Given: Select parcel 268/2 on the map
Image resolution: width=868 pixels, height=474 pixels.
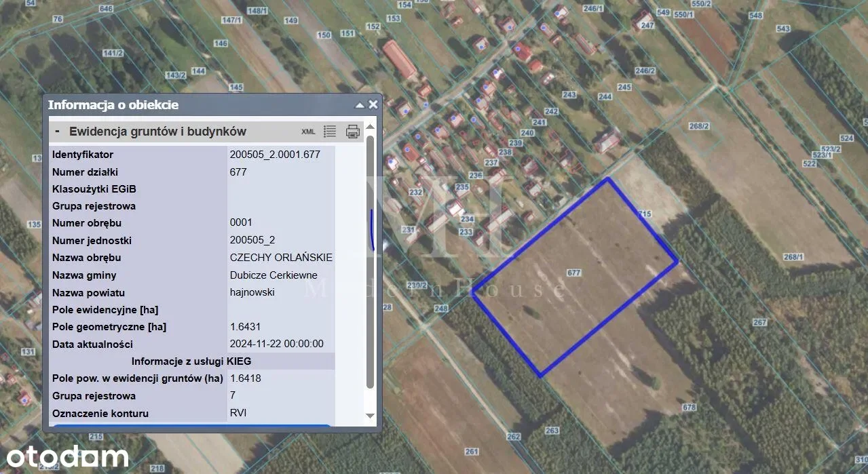Looking at the screenshot, I should coord(698,126).
